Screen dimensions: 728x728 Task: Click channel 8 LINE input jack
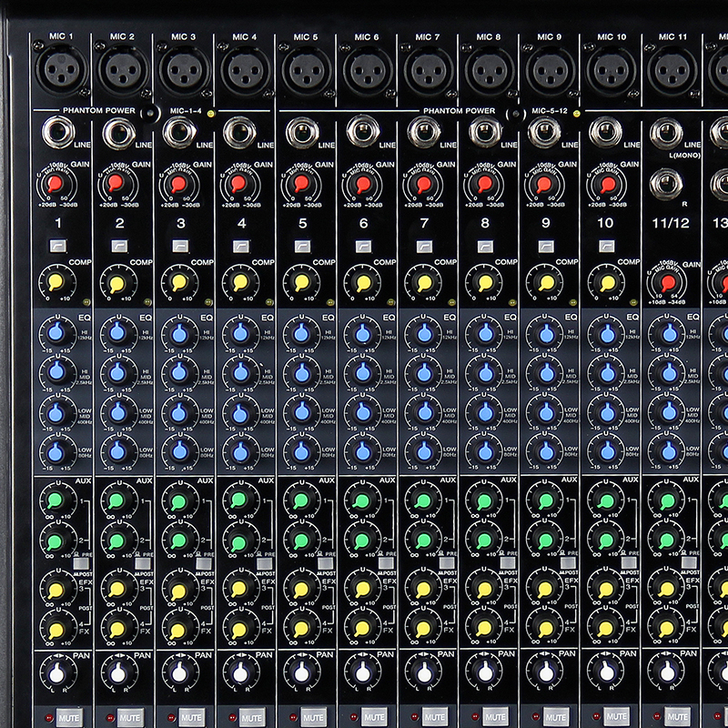(x=484, y=133)
